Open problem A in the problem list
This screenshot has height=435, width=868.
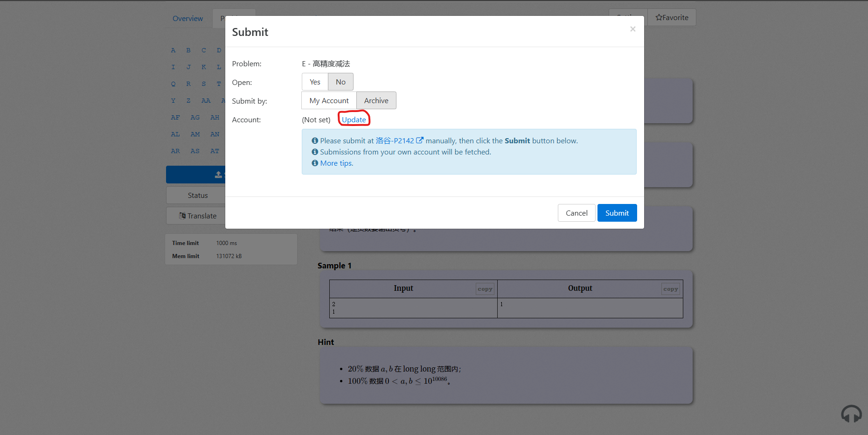[173, 50]
